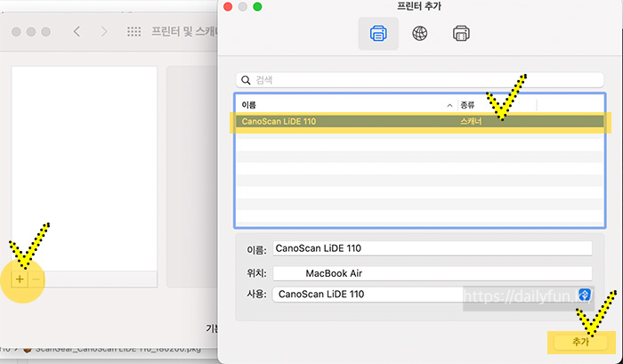Switch to the Windows printer tab icon

[x=461, y=34]
